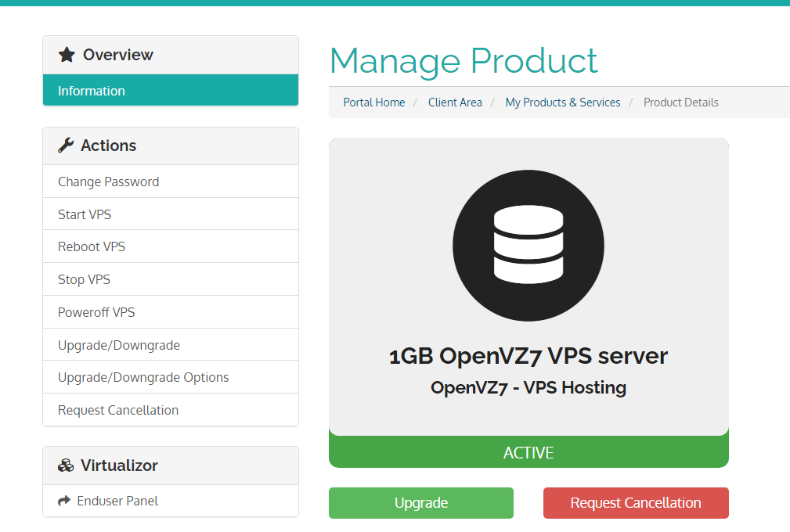
Task: Go to Portal Home breadcrumb
Action: [x=374, y=102]
